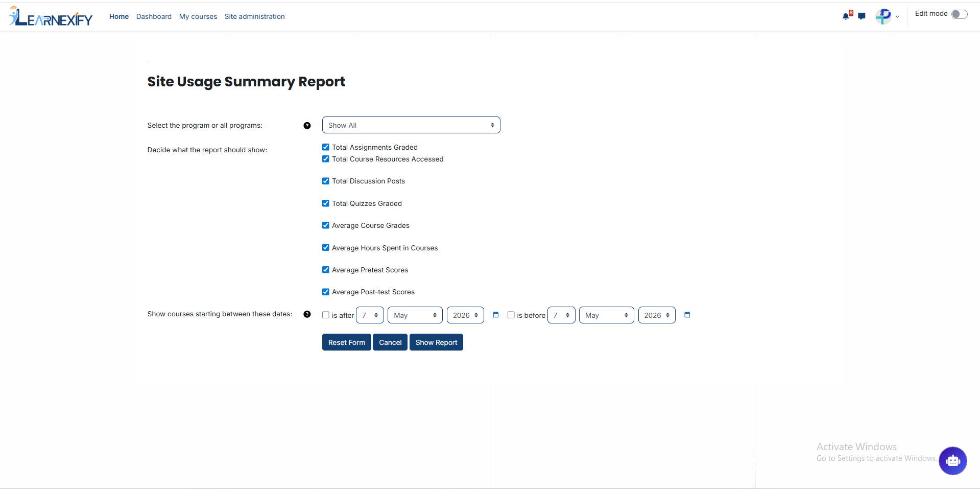
Task: Uncheck Total Assignments Graded
Action: coord(326,147)
